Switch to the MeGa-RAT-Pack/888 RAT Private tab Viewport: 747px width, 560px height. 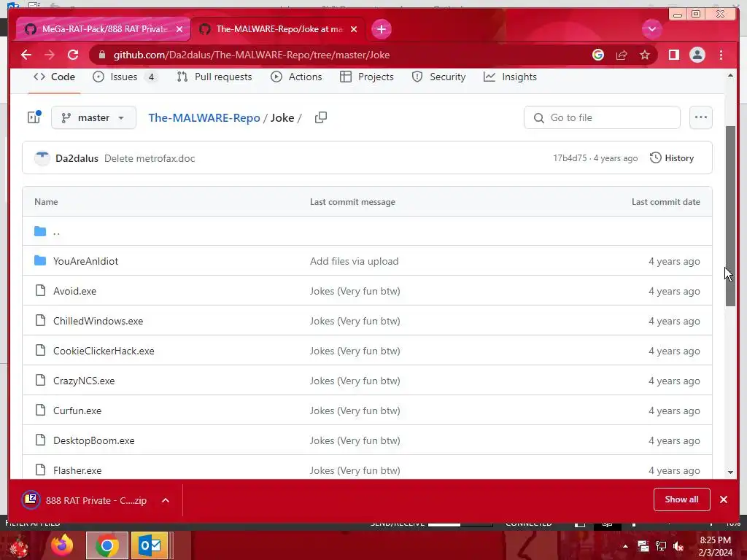104,29
